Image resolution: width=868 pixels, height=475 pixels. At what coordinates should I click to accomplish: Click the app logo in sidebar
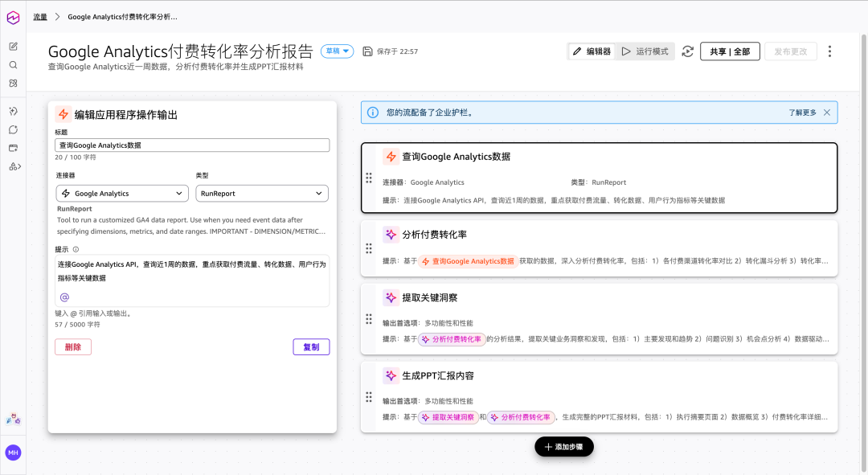click(x=14, y=18)
